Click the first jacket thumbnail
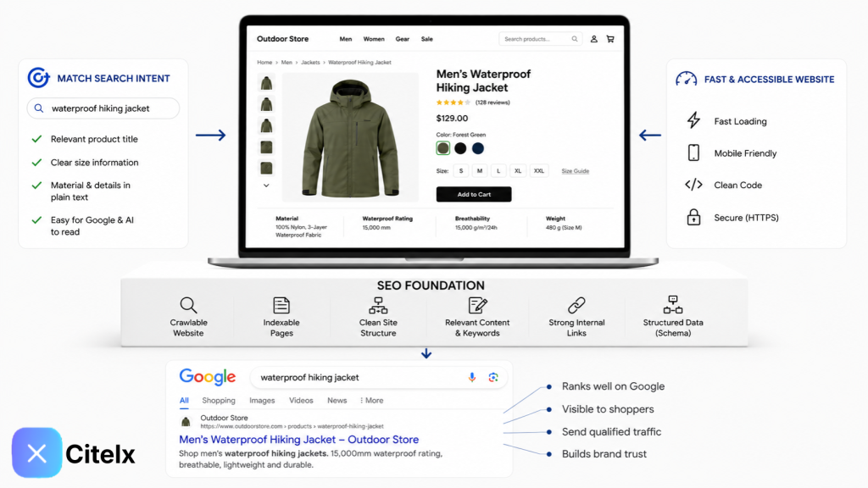This screenshot has height=488, width=868. point(266,83)
